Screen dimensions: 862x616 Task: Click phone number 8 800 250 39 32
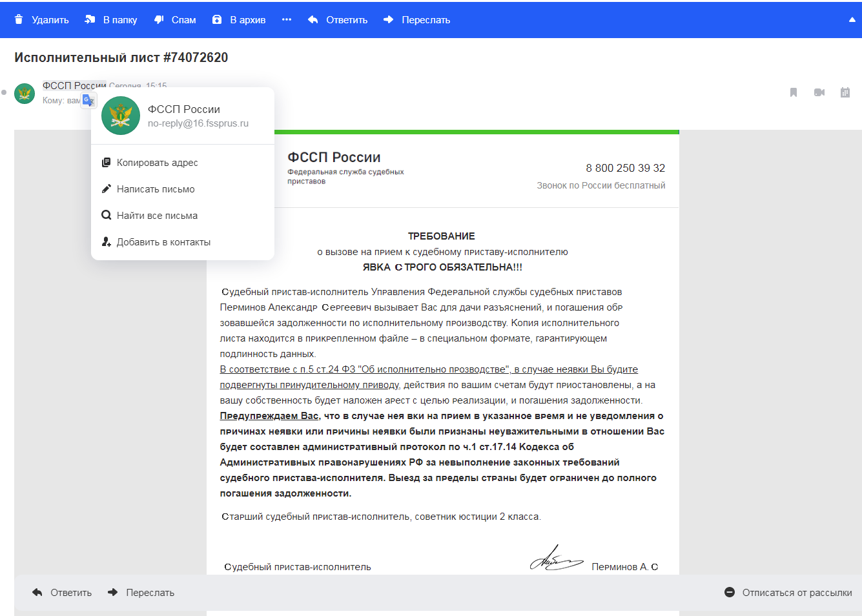(x=626, y=168)
